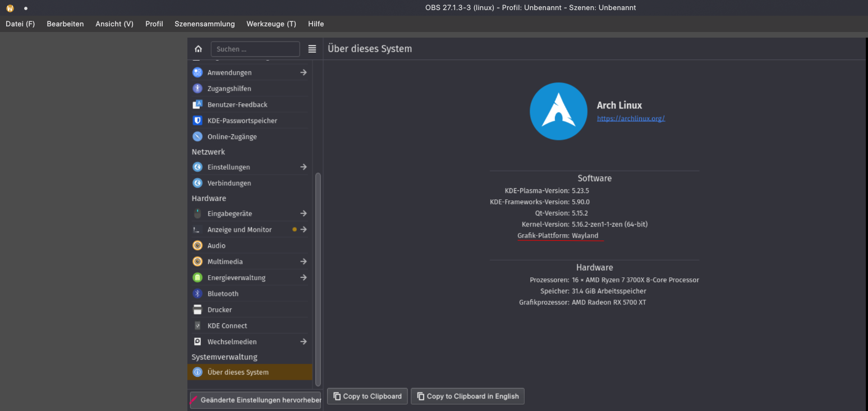Expand Anzeige und Monitor arrow

[x=303, y=230]
